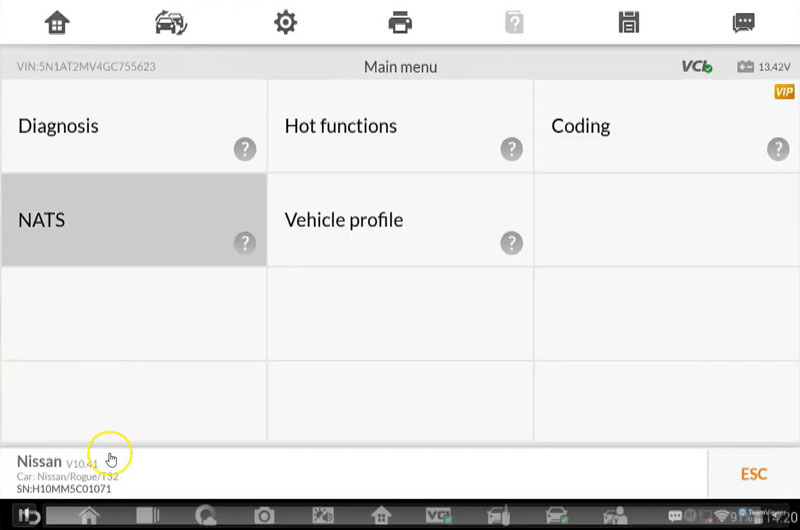Image resolution: width=800 pixels, height=530 pixels.
Task: Tap the camera icon in taskbar
Action: (265, 516)
